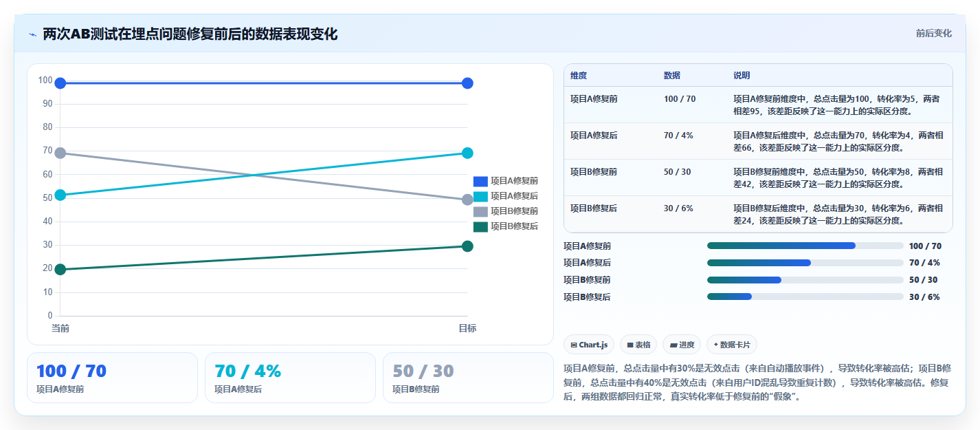This screenshot has width=980, height=430.
Task: Click the 数据 column header
Action: pyautogui.click(x=672, y=76)
